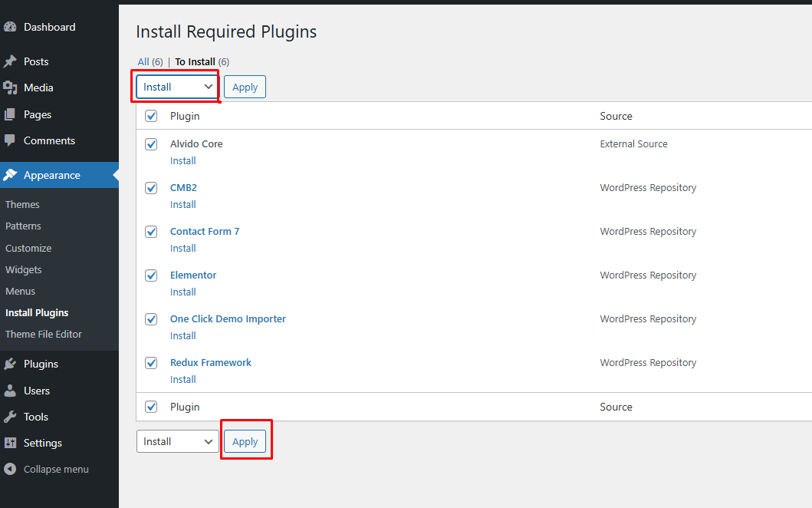This screenshot has height=508, width=812.
Task: Uncheck the Alvido Core plugin checkbox
Action: [151, 144]
